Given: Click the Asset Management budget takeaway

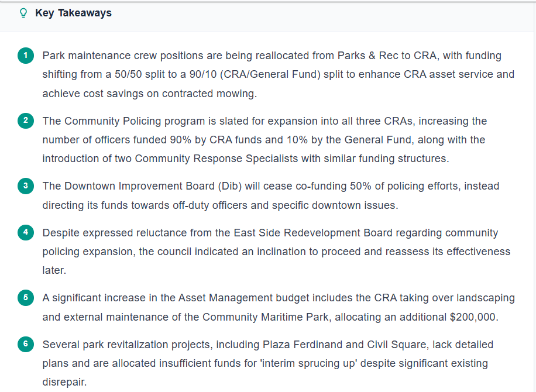Looking at the screenshot, I should (x=279, y=307).
